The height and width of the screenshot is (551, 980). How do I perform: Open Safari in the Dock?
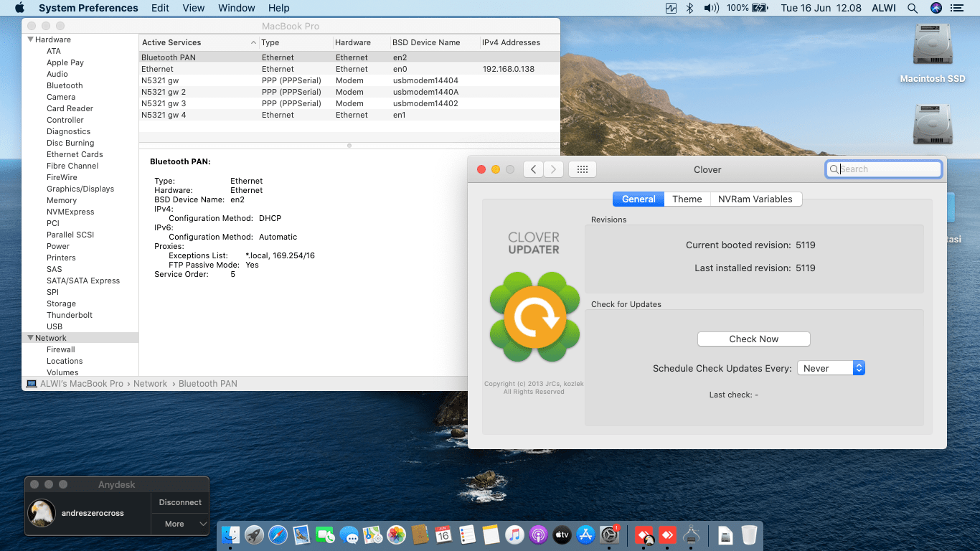[278, 534]
